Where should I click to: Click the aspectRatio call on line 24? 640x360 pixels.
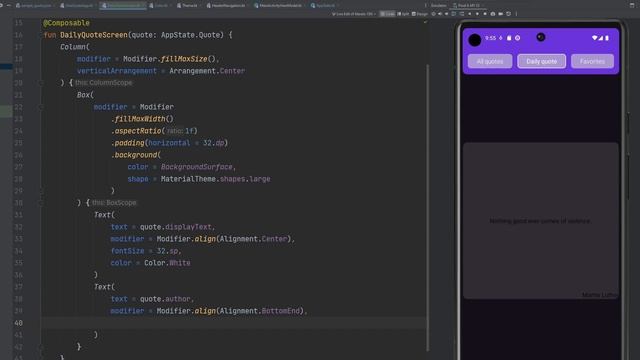(x=138, y=131)
